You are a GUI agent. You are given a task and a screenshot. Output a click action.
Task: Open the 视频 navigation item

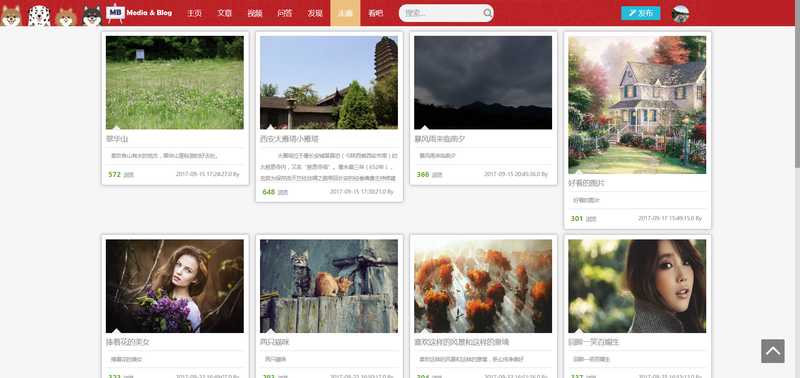coord(255,13)
